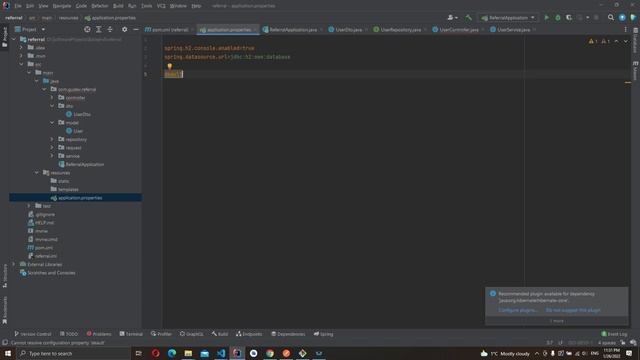Click the Windows Start button
This screenshot has height=360, width=640.
8,353
